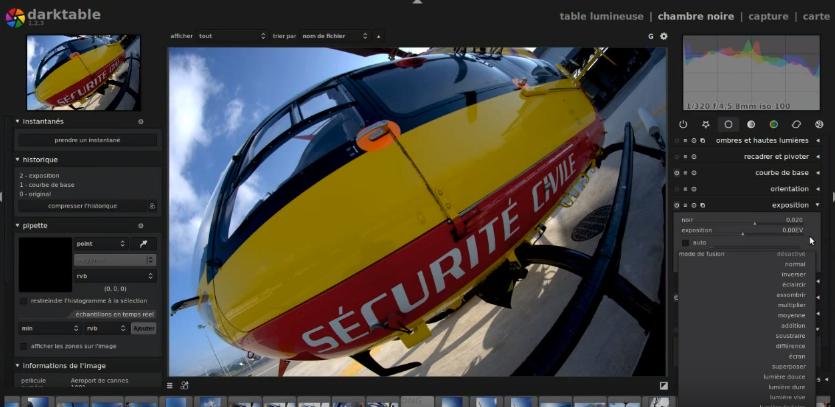Click the darktable logo

(15, 17)
